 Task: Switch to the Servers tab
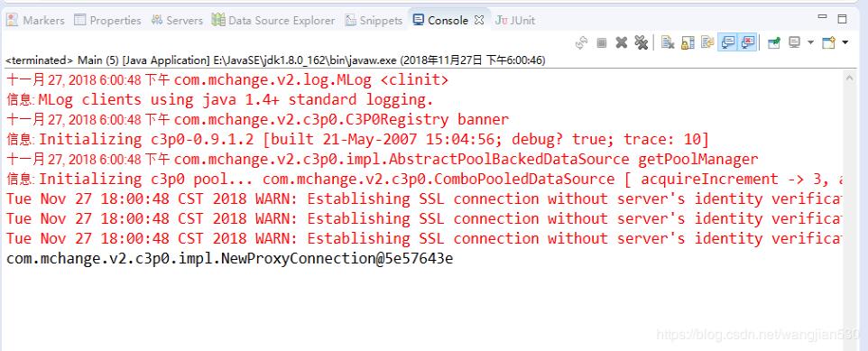click(177, 21)
